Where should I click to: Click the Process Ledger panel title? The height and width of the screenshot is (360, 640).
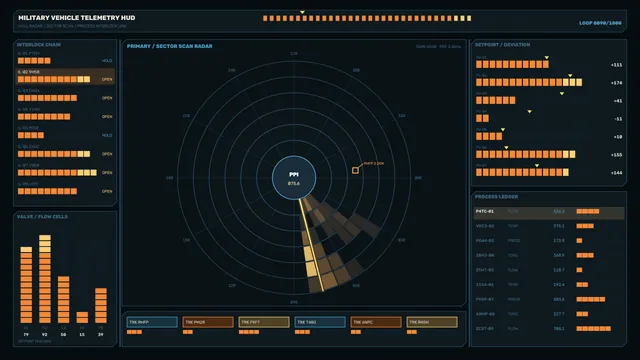(x=496, y=197)
